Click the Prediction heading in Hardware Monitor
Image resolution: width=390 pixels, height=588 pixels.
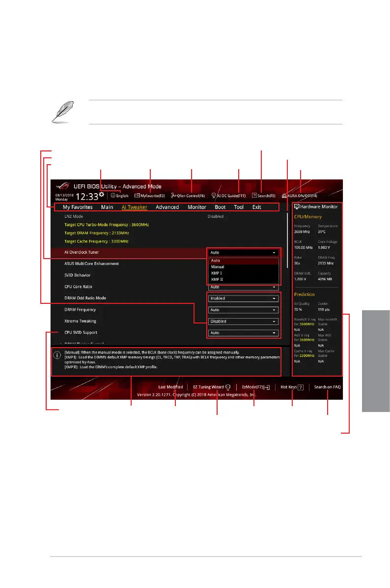pyautogui.click(x=304, y=294)
